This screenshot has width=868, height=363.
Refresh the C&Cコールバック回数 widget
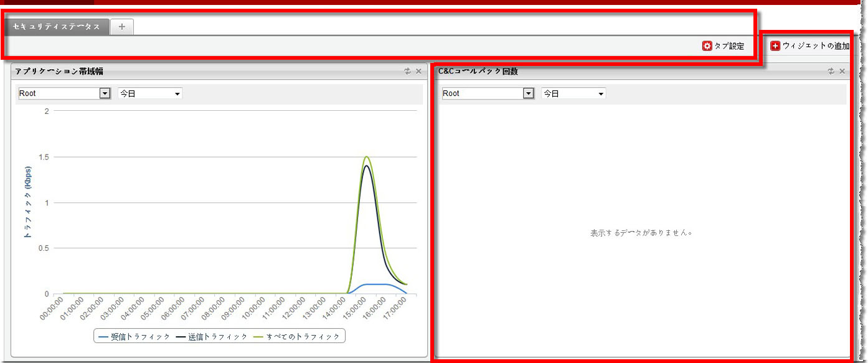point(831,72)
